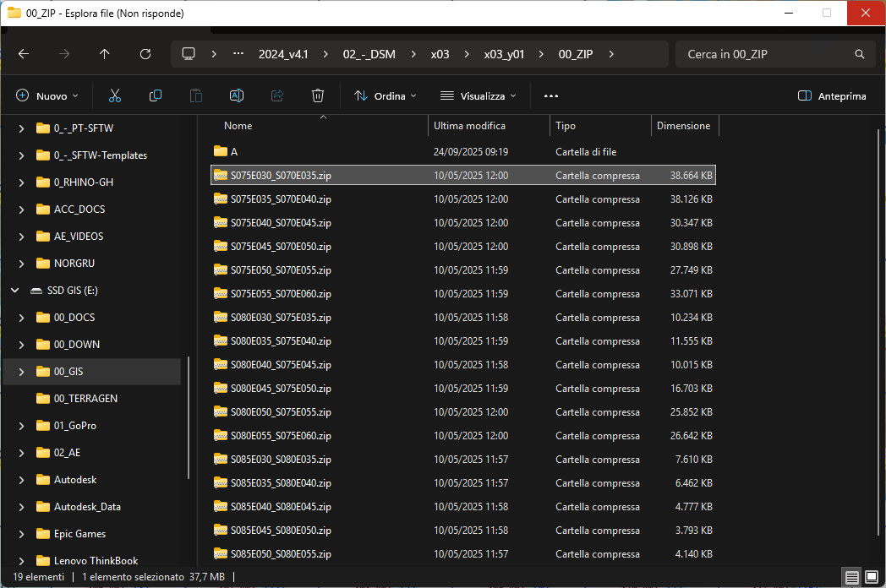Select the Rename icon
This screenshot has height=588, width=886.
click(x=236, y=95)
